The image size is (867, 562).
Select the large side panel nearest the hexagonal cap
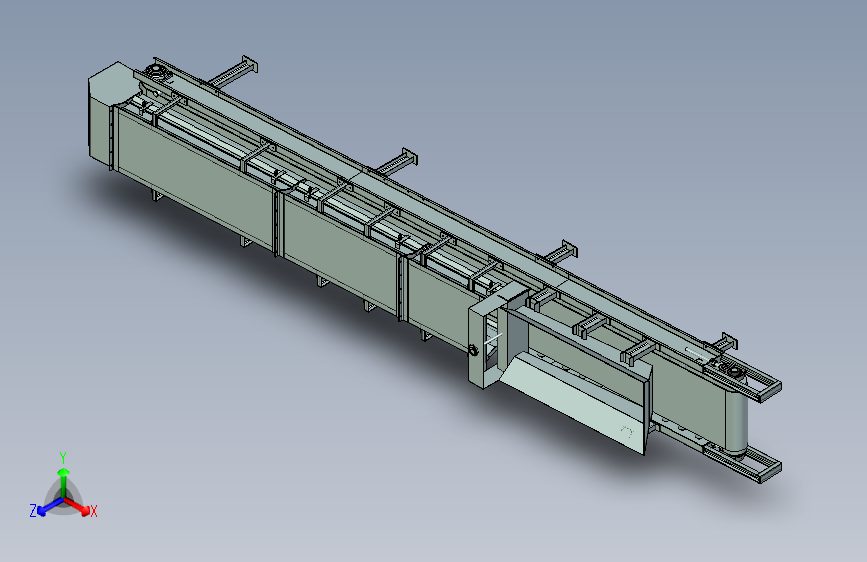tap(195, 178)
